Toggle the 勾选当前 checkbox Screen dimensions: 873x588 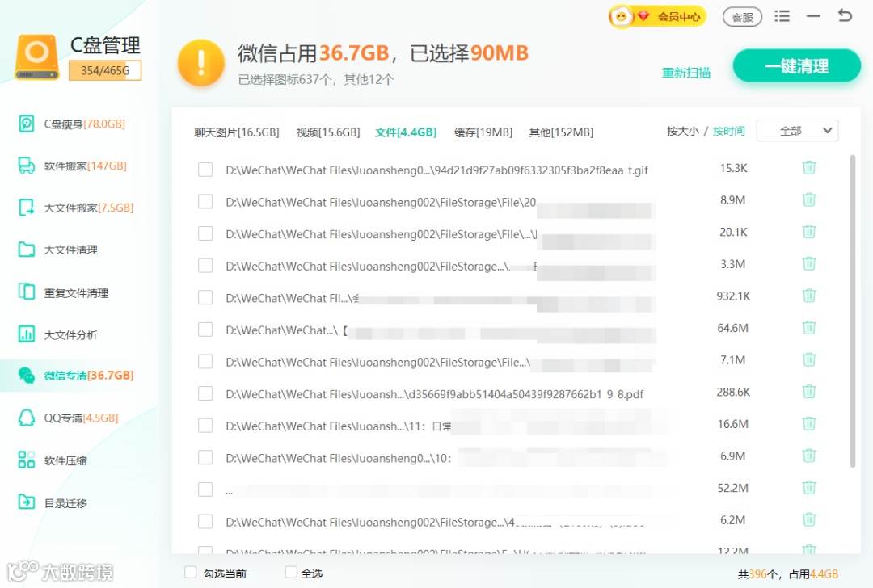tap(191, 573)
